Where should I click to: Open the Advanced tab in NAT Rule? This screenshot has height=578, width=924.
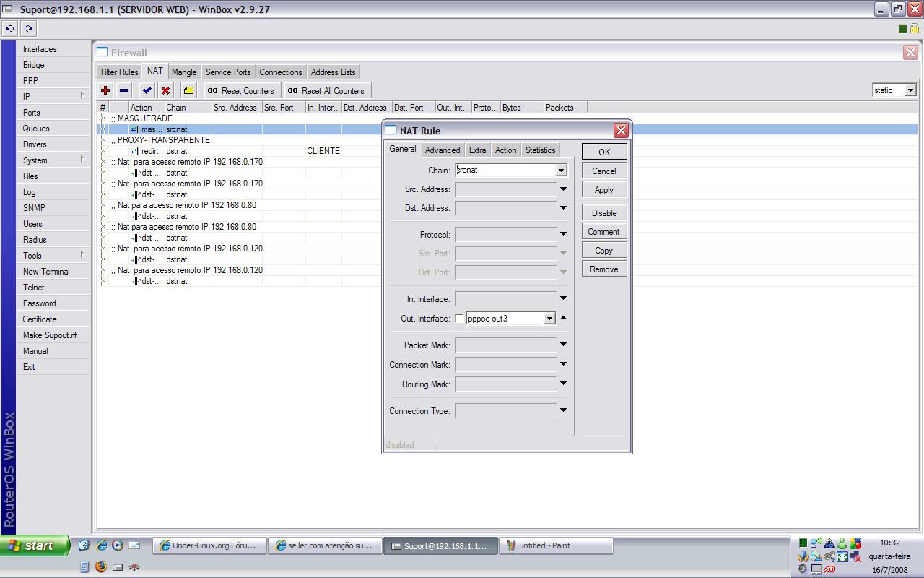tap(443, 150)
